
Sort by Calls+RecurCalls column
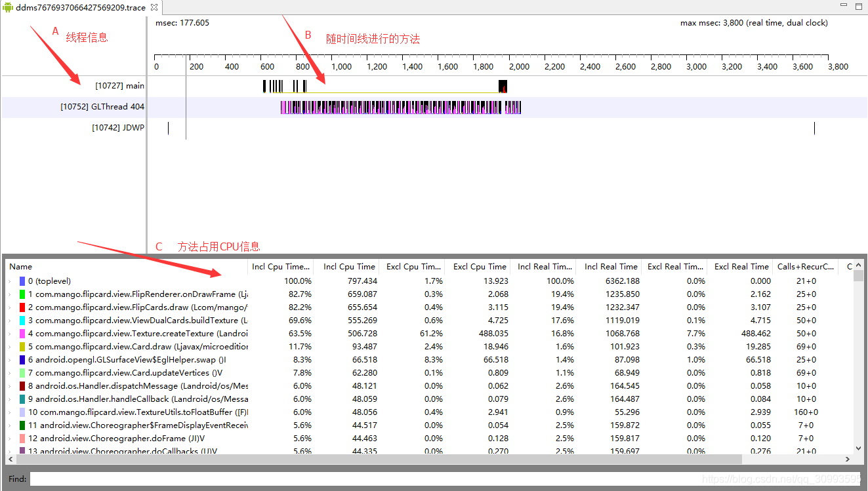pos(806,267)
